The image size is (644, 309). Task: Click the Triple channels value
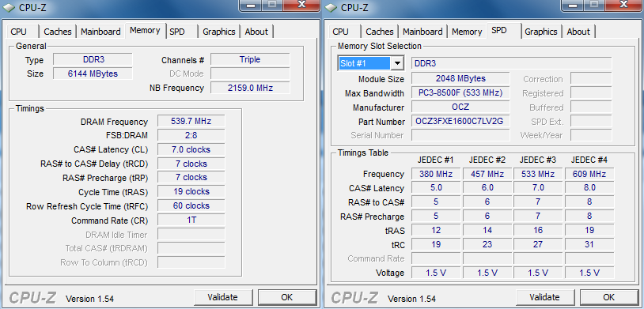250,59
